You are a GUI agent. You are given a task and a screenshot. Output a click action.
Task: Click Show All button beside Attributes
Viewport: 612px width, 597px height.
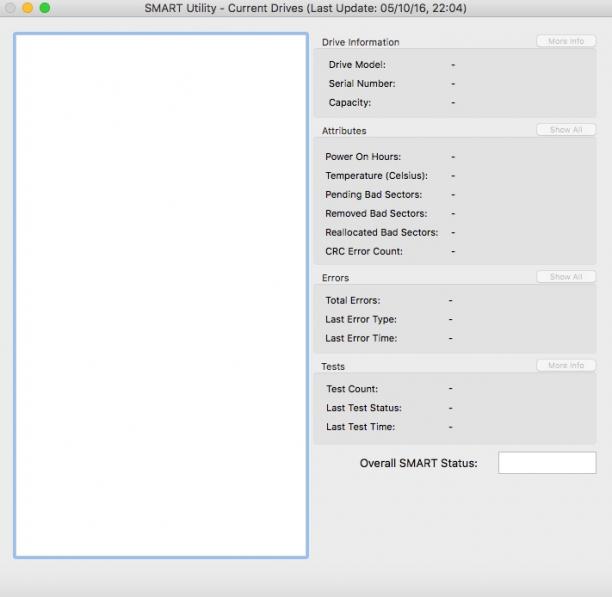tap(566, 130)
